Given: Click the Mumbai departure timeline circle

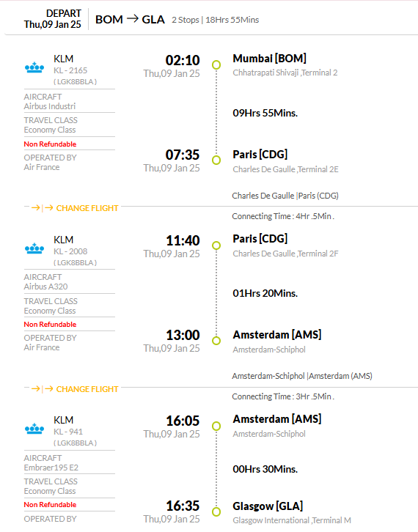Looking at the screenshot, I should point(216,64).
